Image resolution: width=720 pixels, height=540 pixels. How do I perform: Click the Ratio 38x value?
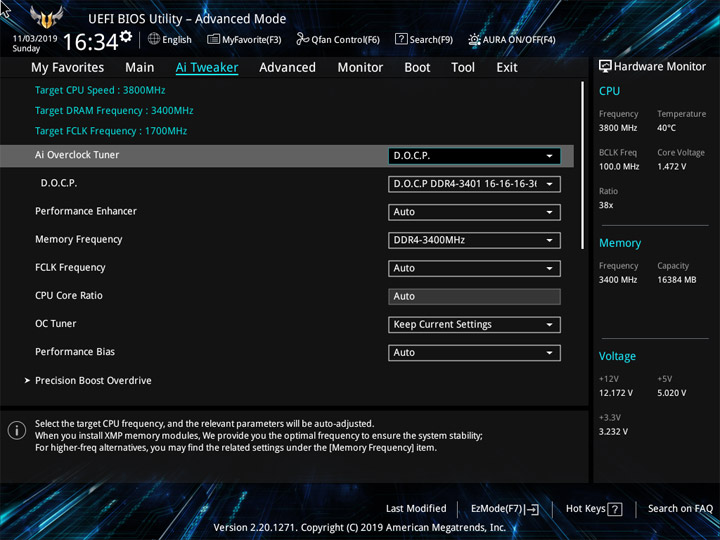click(606, 205)
